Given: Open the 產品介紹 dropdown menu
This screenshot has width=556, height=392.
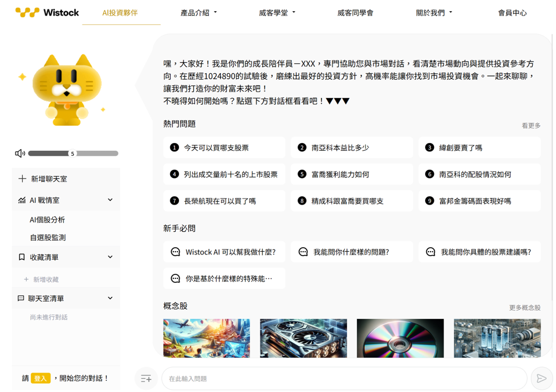Looking at the screenshot, I should pyautogui.click(x=198, y=13).
